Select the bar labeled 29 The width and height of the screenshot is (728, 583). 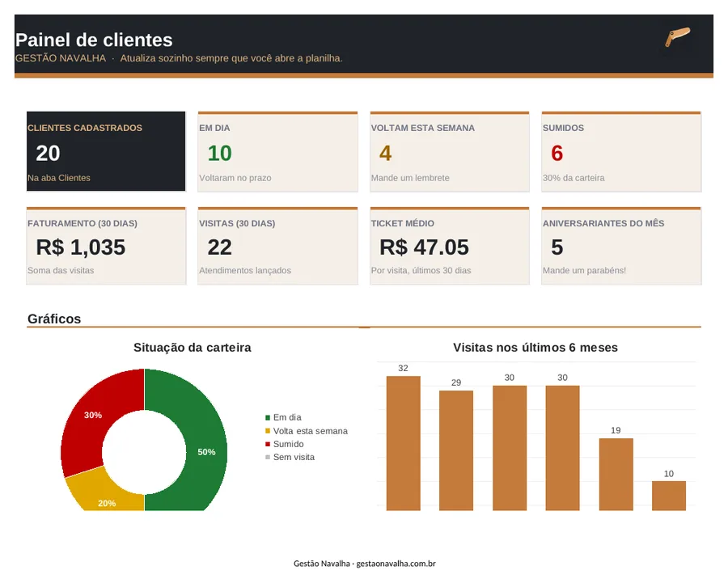(456, 450)
